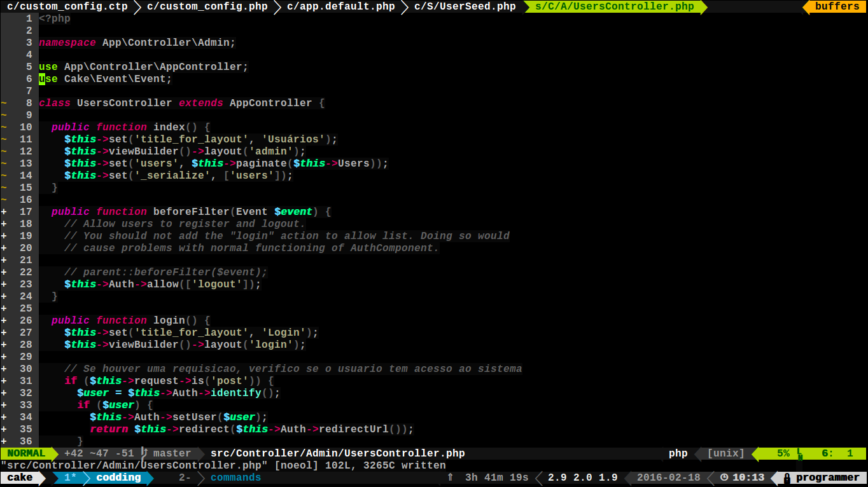
Task: Click the UsersController class name
Action: [124, 103]
